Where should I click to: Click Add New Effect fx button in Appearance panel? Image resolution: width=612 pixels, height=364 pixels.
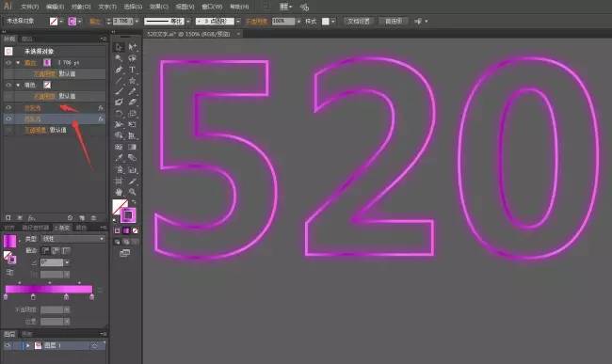(31, 218)
